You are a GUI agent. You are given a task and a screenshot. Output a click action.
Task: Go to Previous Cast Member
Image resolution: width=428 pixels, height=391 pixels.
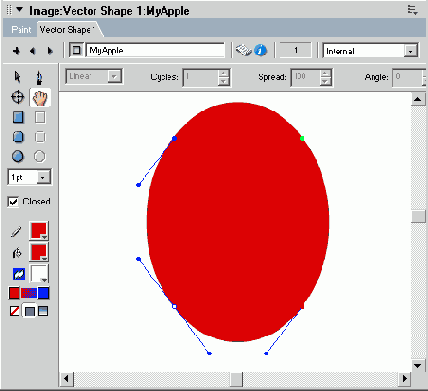tap(32, 51)
